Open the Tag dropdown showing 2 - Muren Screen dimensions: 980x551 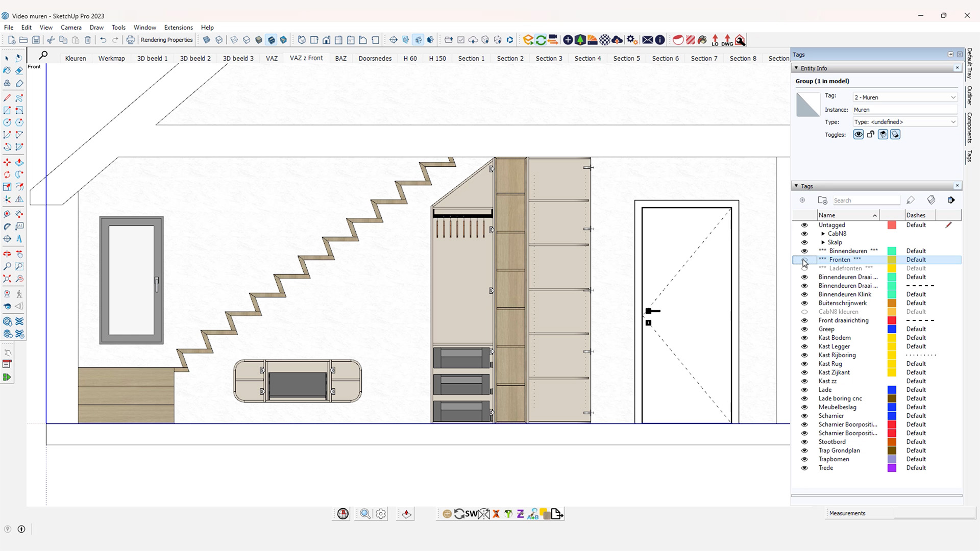(952, 97)
